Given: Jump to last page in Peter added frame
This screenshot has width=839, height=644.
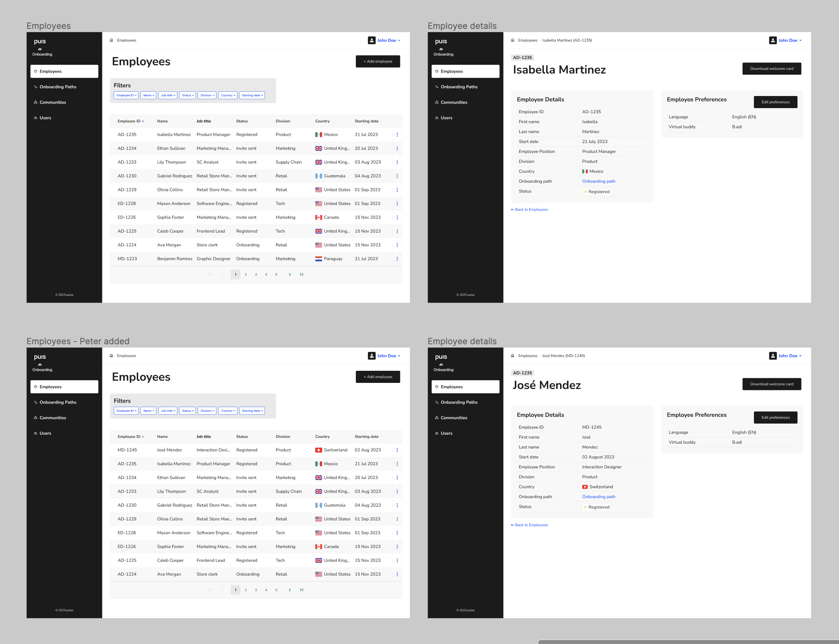Looking at the screenshot, I should pos(301,590).
